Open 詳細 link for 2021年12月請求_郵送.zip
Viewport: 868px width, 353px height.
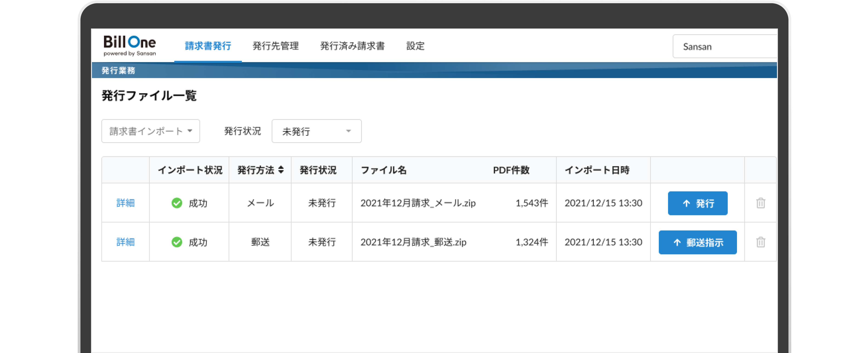click(x=125, y=242)
